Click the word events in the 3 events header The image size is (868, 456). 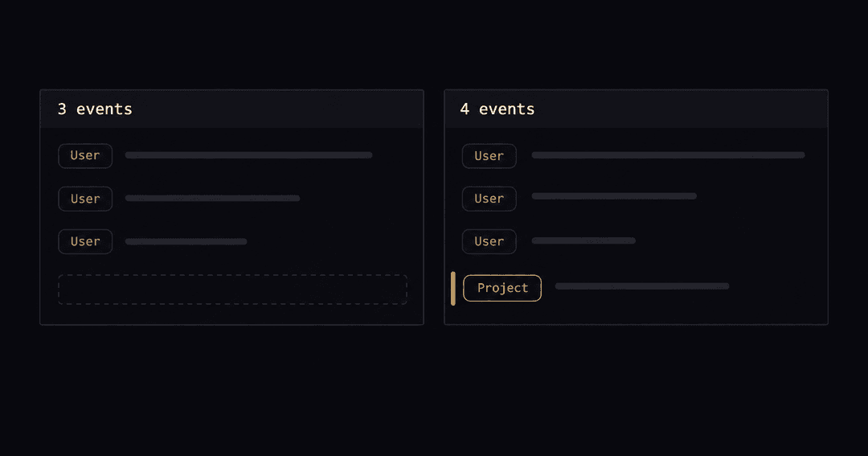pyautogui.click(x=104, y=109)
